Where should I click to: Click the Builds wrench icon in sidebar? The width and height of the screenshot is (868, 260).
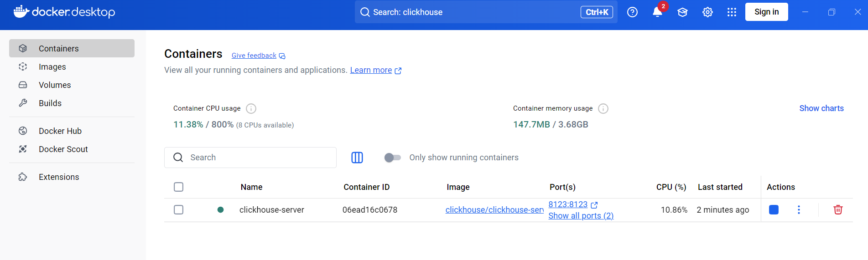click(23, 103)
